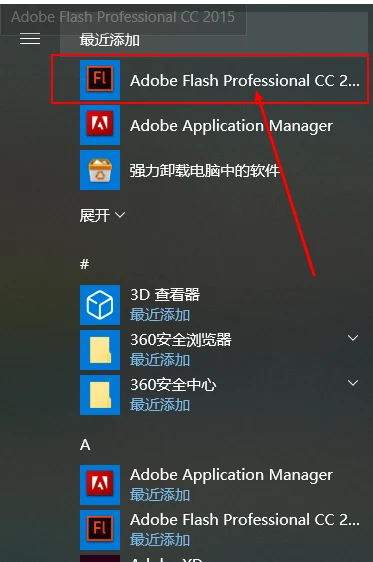
Task: Click the 360安全中心 folder icon
Action: pyautogui.click(x=100, y=395)
